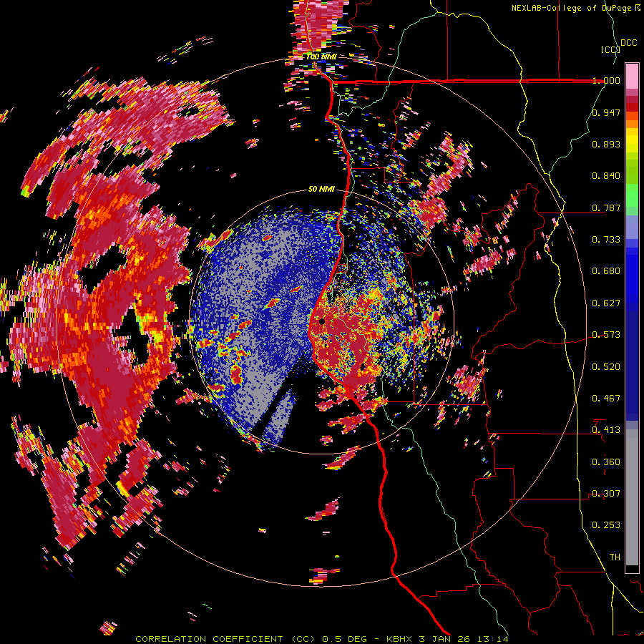Select the 0.413 scale value

point(606,429)
